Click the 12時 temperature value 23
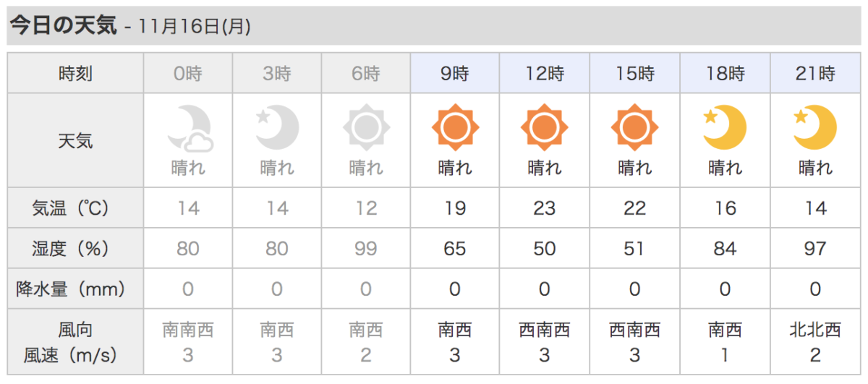The image size is (868, 384). click(545, 208)
